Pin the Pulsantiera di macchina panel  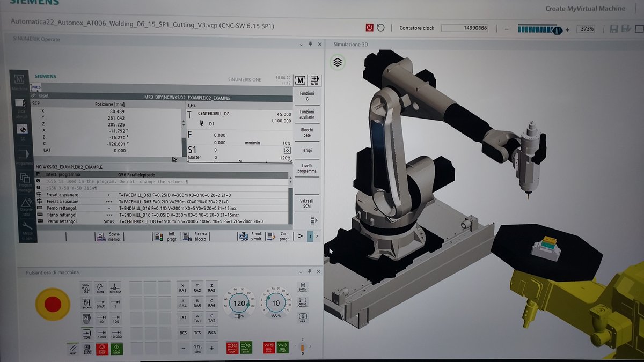click(310, 272)
